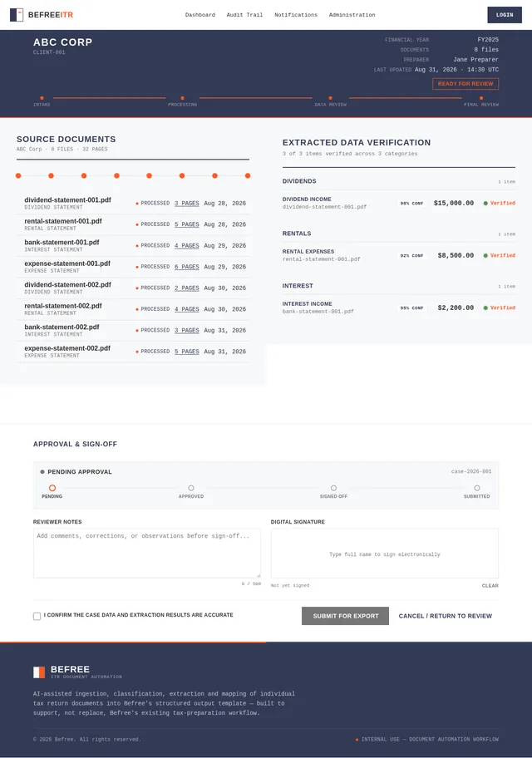Select the Approved step circle
Image resolution: width=532 pixels, height=758 pixels.
pyautogui.click(x=191, y=488)
